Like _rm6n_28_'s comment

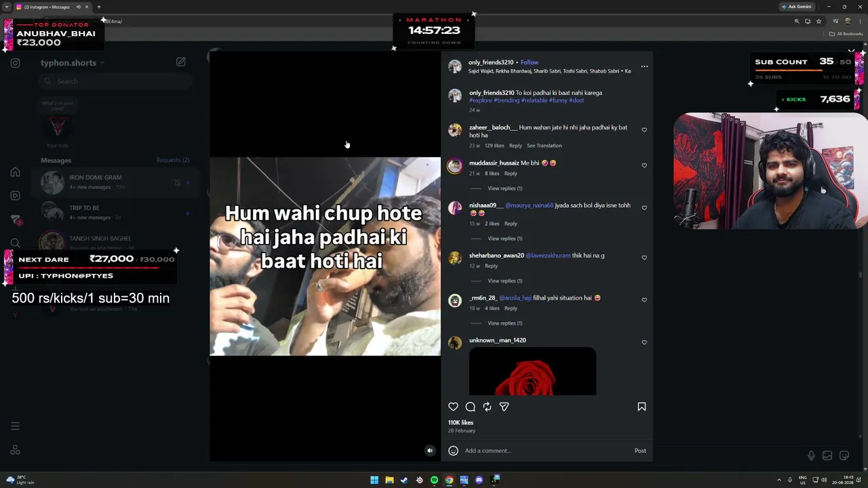click(644, 300)
